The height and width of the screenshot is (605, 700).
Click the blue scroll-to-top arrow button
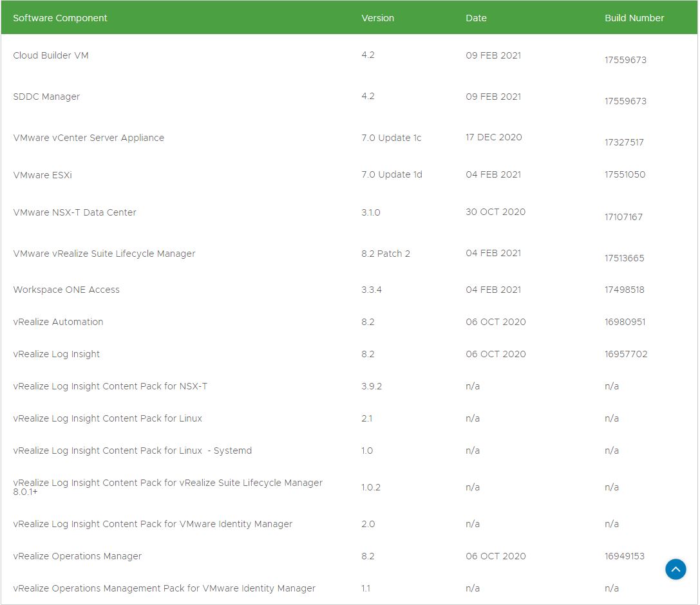[676, 570]
